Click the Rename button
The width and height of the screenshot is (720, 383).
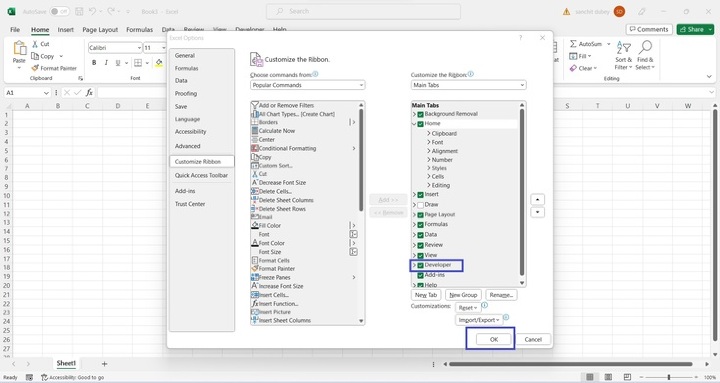501,295
